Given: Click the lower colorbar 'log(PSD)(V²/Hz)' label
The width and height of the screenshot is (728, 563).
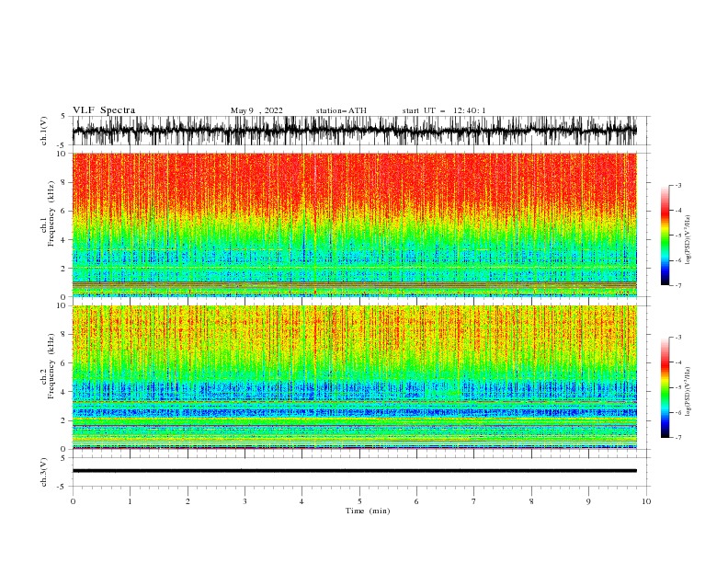Looking at the screenshot, I should coord(688,391).
